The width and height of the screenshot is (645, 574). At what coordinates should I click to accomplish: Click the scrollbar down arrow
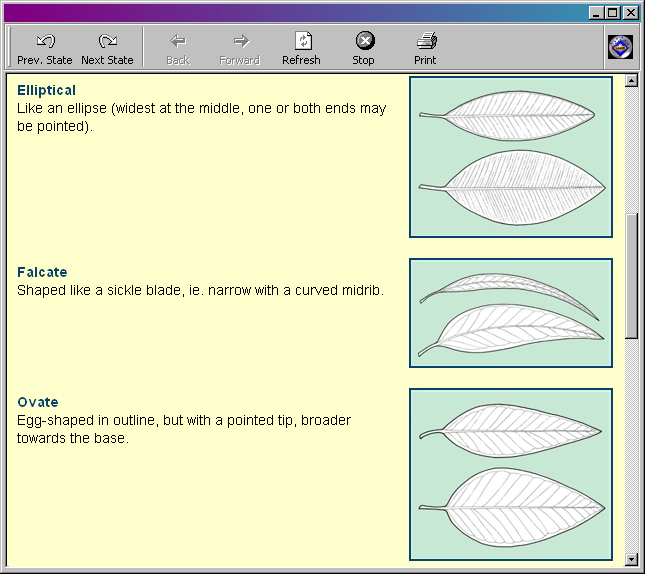click(x=631, y=558)
